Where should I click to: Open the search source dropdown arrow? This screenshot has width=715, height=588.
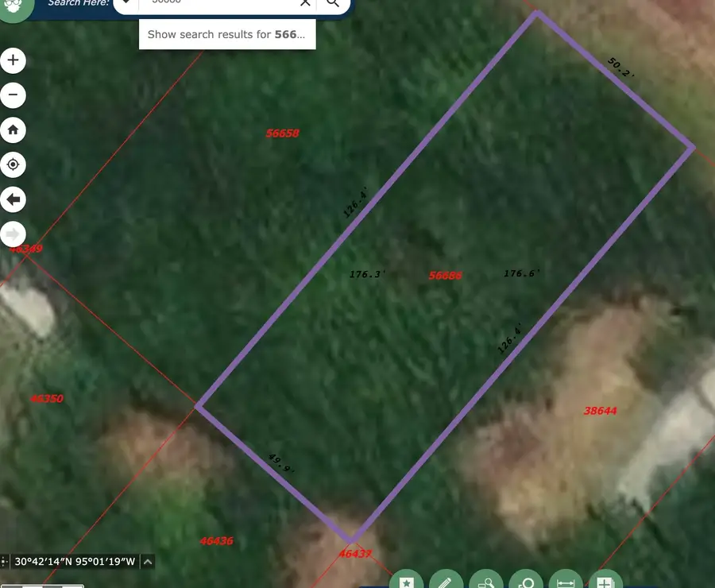tap(126, 2)
